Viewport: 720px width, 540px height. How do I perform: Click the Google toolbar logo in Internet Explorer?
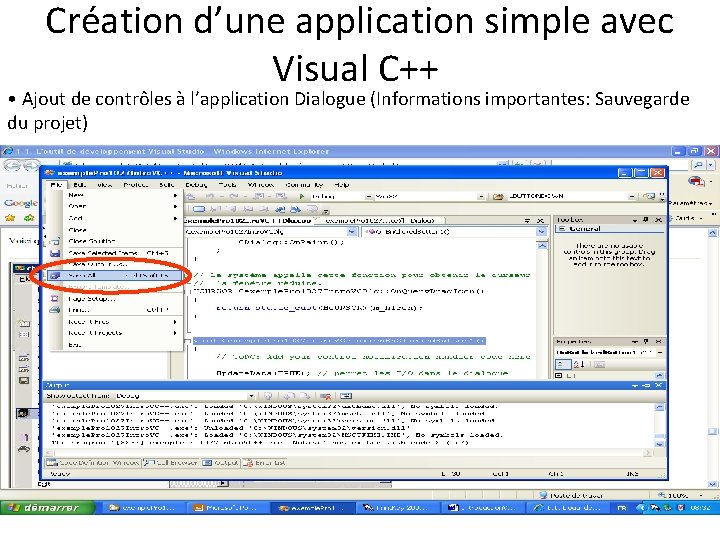coord(20,202)
